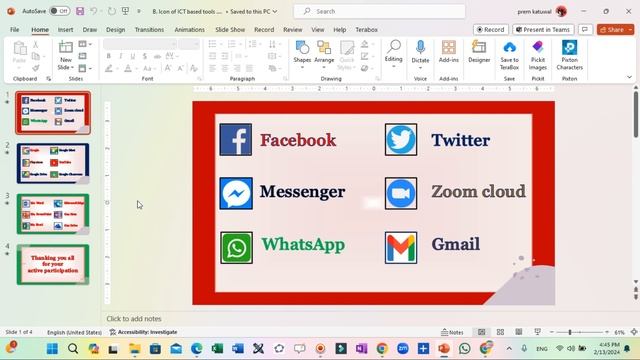Select the Thanking you slide 4 thumbnail
The image size is (640, 360).
coord(53,264)
